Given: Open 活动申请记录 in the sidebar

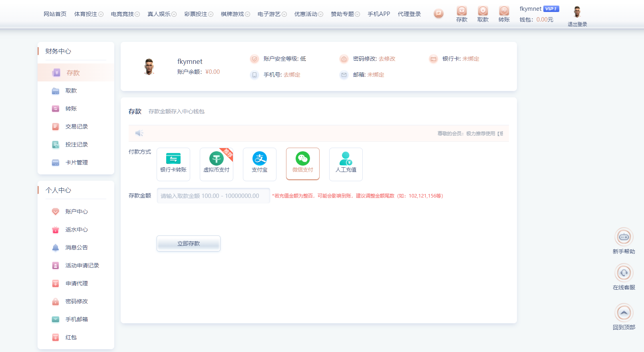Looking at the screenshot, I should [76, 265].
